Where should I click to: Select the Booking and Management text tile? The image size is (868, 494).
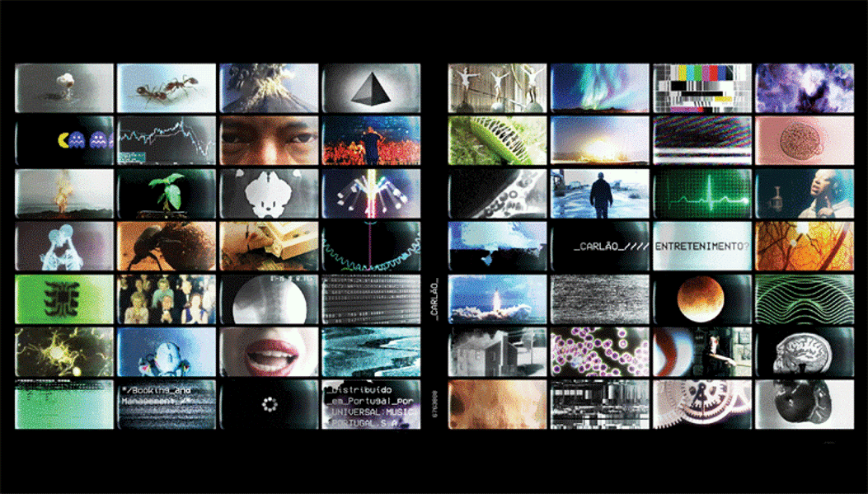click(x=167, y=405)
